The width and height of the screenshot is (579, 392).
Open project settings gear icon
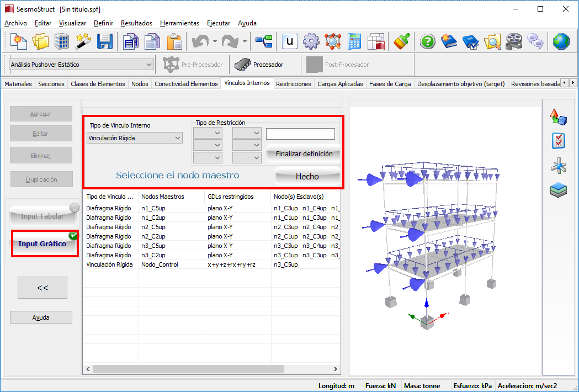[311, 41]
